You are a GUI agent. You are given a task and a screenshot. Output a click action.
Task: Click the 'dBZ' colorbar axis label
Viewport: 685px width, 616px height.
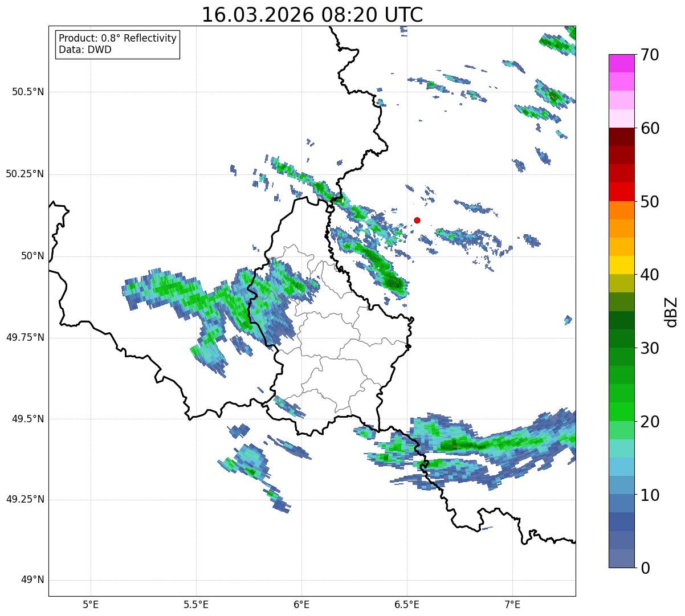[671, 312]
